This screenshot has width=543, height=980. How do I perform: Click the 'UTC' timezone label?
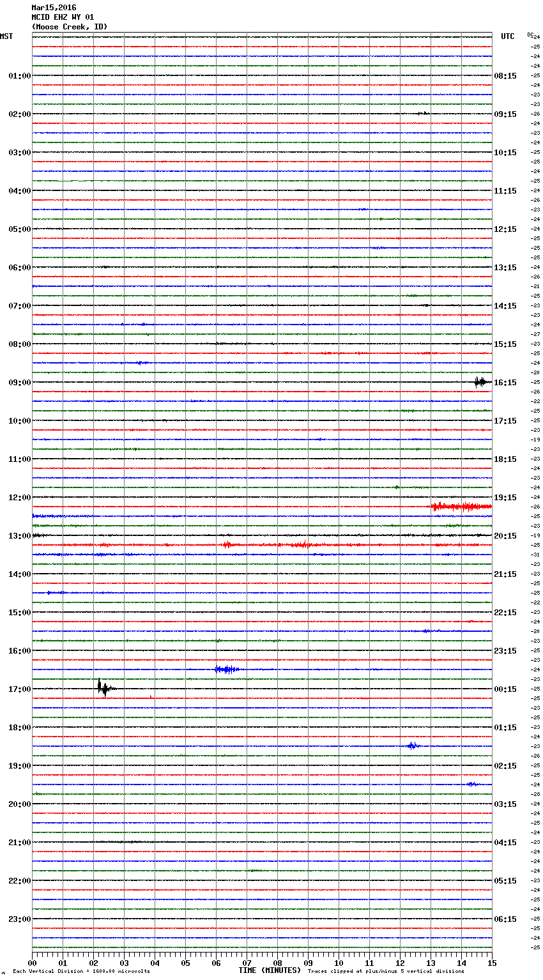(508, 36)
